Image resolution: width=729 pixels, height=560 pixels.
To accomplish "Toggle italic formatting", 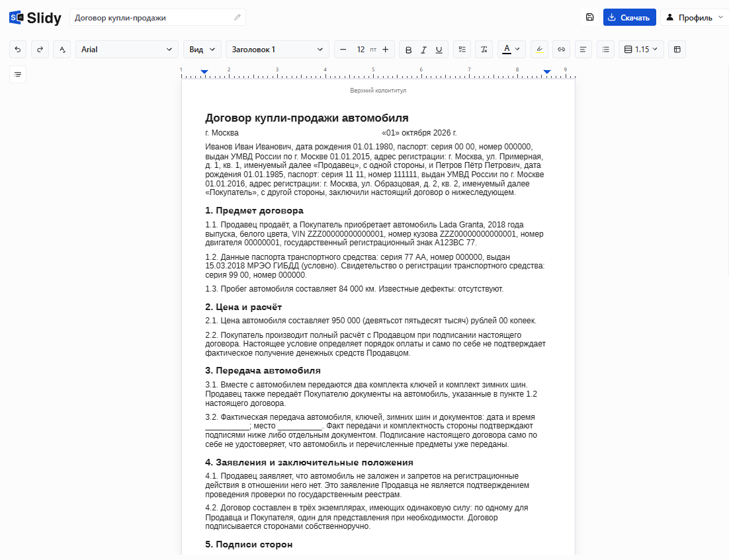I will click(x=423, y=50).
